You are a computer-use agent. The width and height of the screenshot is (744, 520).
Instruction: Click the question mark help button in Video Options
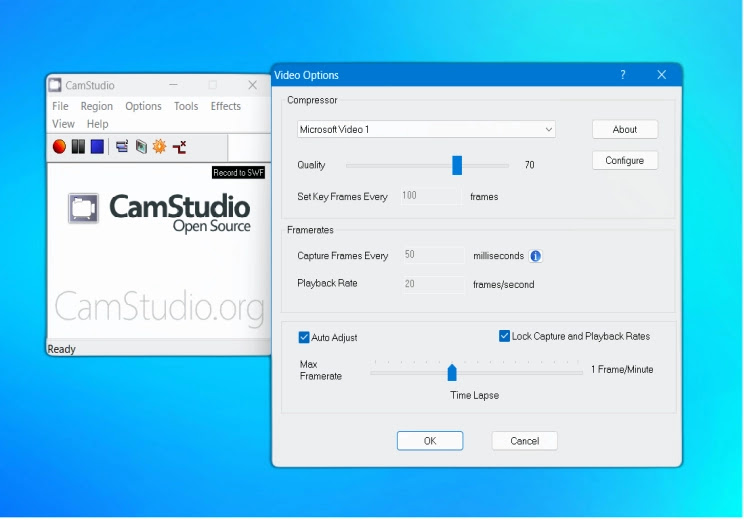[x=623, y=75]
